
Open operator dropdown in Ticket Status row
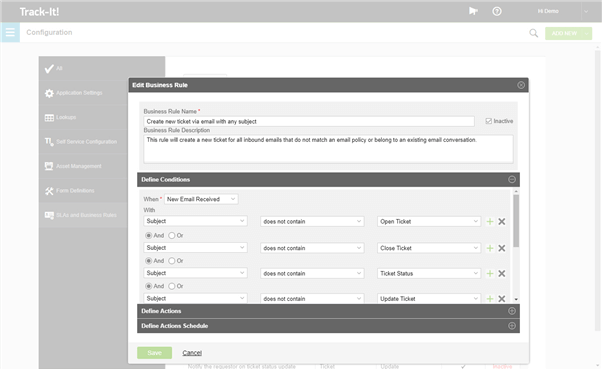tap(312, 273)
